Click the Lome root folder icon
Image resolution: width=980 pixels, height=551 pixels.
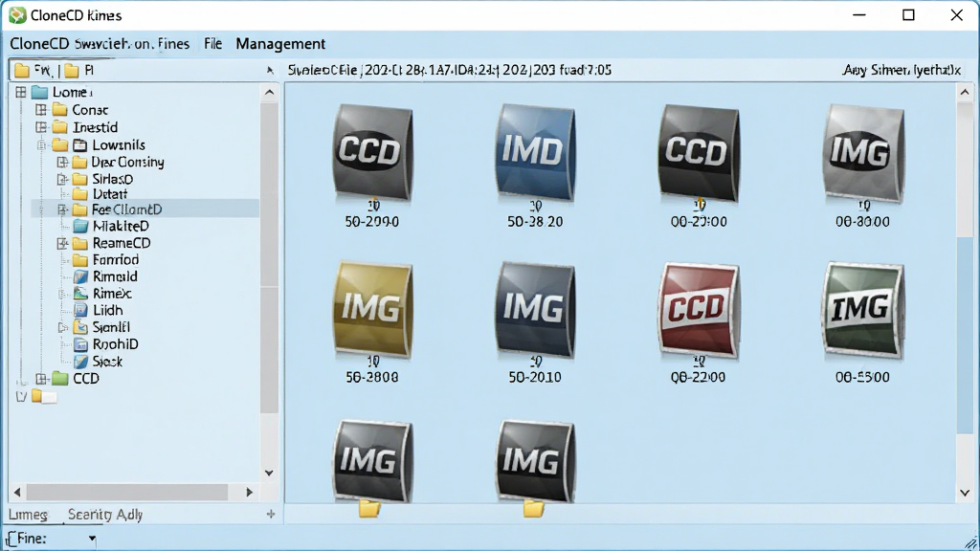click(40, 93)
